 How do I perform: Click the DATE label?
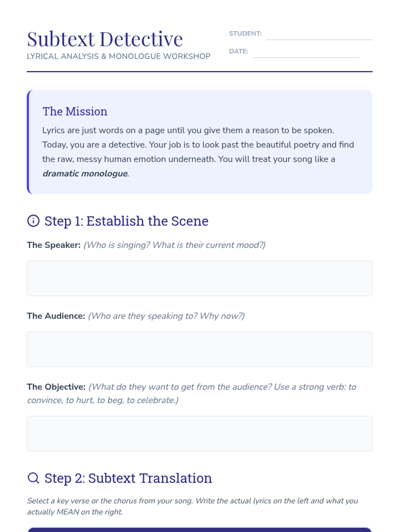coord(238,51)
